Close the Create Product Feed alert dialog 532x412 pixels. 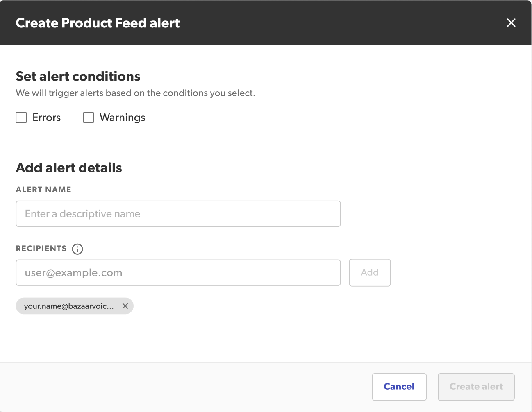(x=511, y=23)
